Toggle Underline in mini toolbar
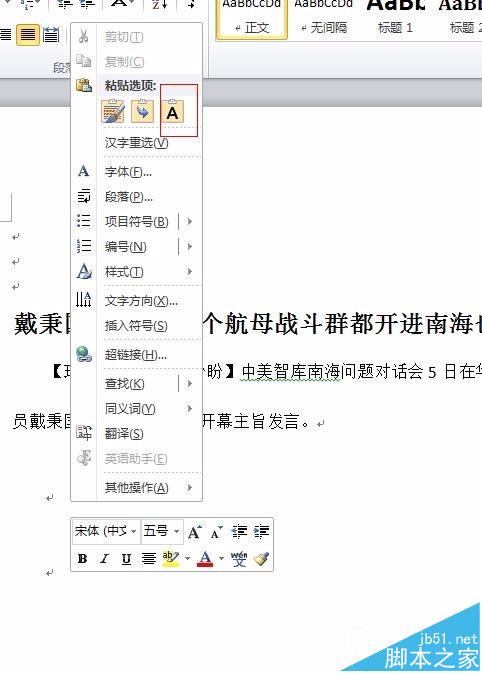This screenshot has width=482, height=673. 126,558
